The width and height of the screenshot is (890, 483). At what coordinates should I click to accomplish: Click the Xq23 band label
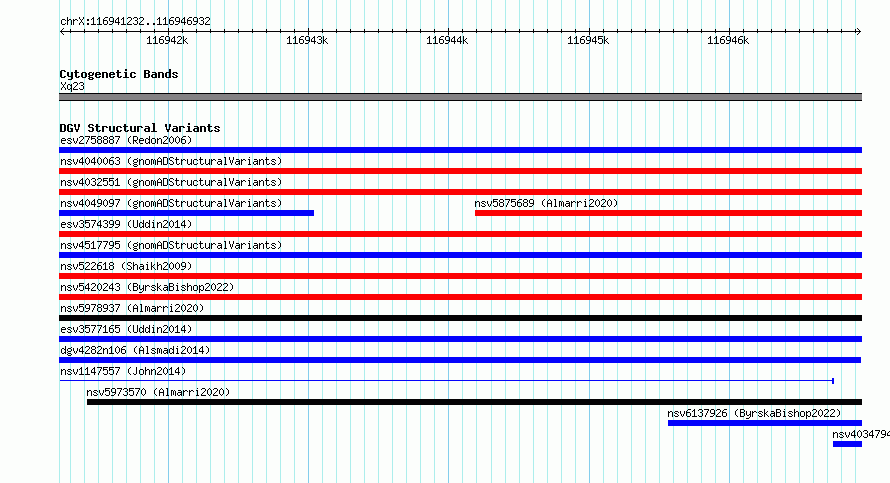click(72, 86)
